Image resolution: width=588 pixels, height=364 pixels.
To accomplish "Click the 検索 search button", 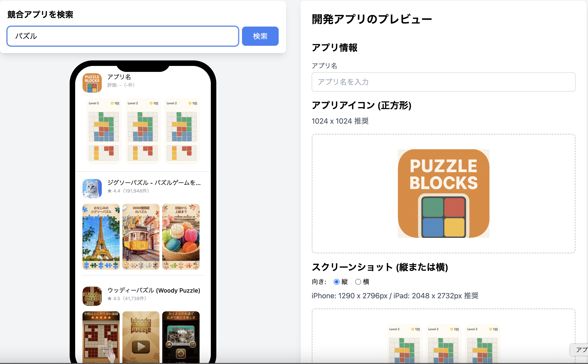I will (x=260, y=36).
